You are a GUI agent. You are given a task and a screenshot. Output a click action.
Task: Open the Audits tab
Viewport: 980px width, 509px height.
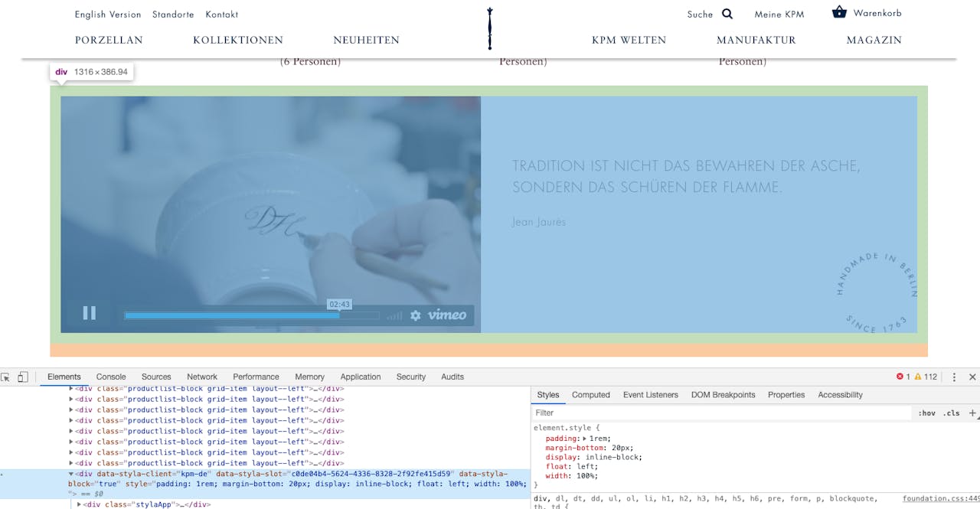tap(452, 377)
